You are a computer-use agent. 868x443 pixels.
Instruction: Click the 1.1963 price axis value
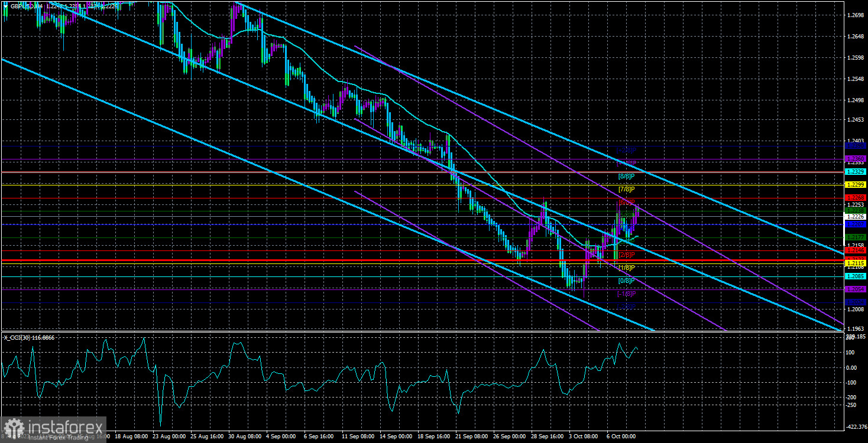[856, 328]
